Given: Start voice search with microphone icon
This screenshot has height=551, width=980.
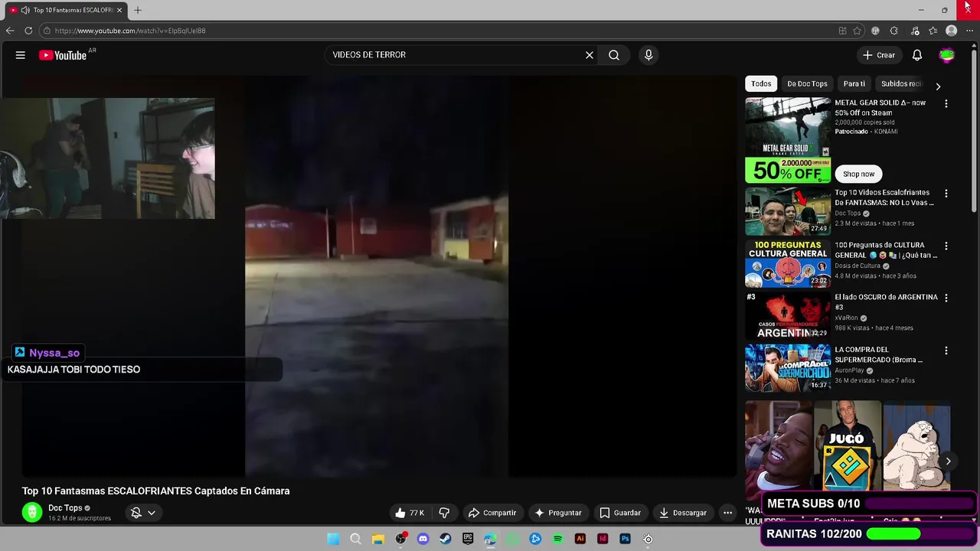Looking at the screenshot, I should 648,55.
